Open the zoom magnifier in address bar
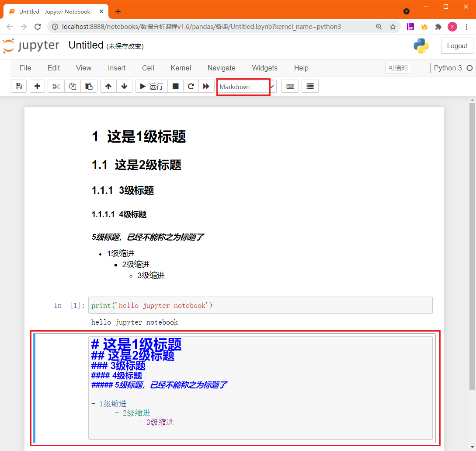The height and width of the screenshot is (451, 476). (379, 27)
